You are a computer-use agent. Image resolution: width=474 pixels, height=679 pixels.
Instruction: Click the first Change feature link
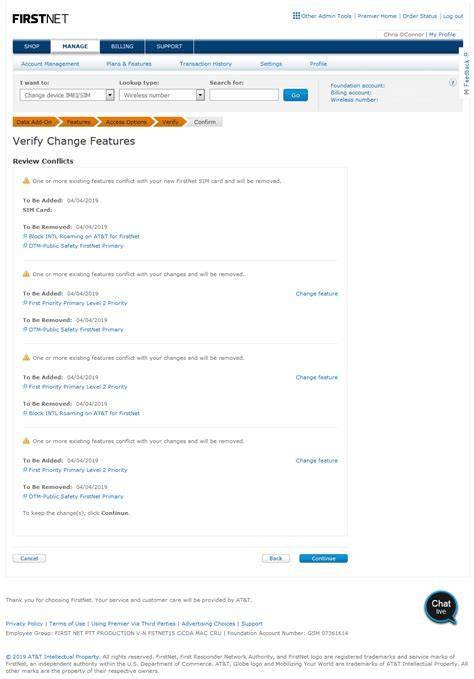[x=316, y=294]
